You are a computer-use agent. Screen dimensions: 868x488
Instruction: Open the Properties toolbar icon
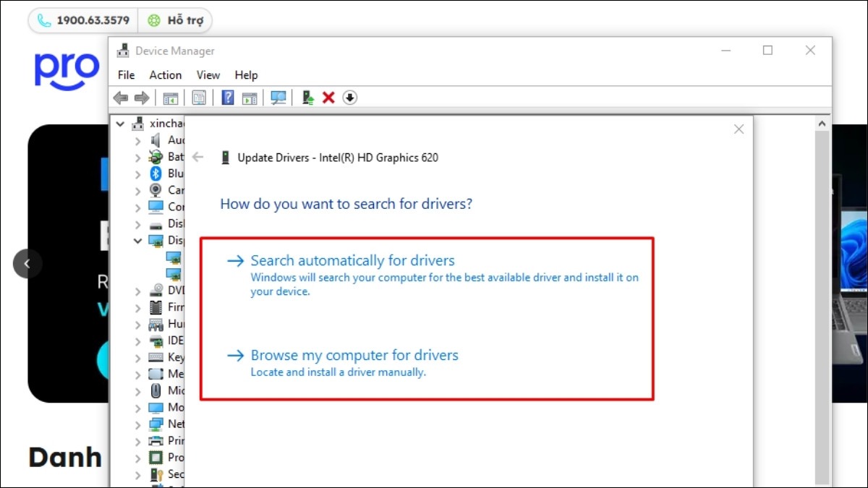[199, 98]
